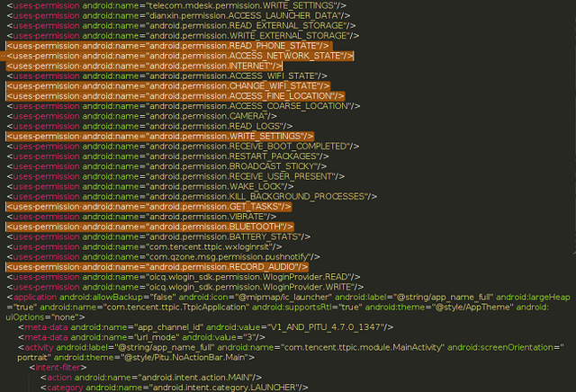This screenshot has width=576, height=392.
Task: Select the highlighted ACCESS_NETWORK_STATE permission line
Action: click(180, 56)
